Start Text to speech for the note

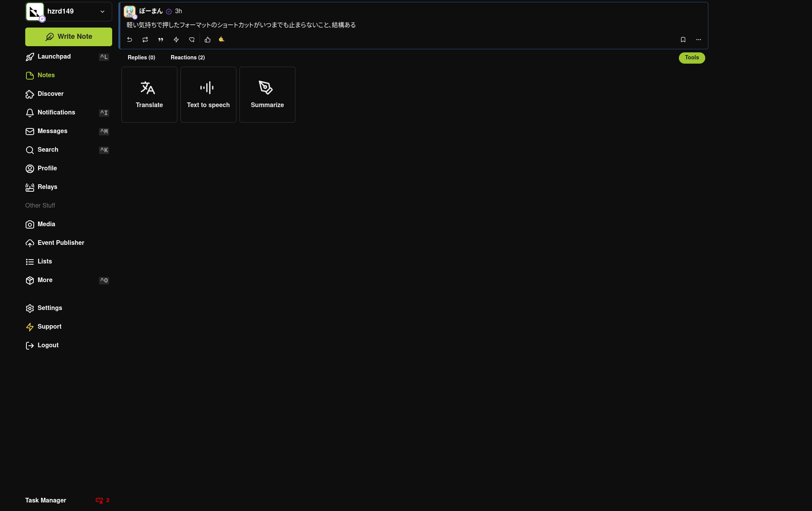208,95
